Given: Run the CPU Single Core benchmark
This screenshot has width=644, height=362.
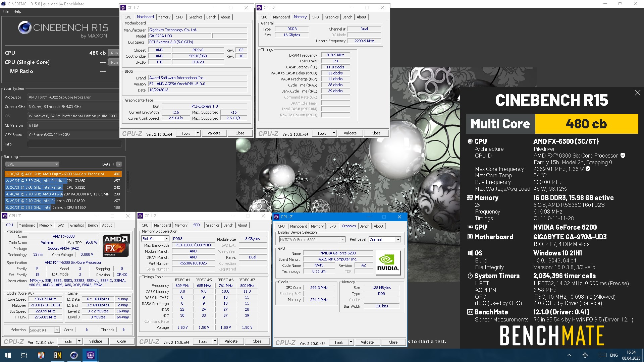Looking at the screenshot, I should [114, 62].
